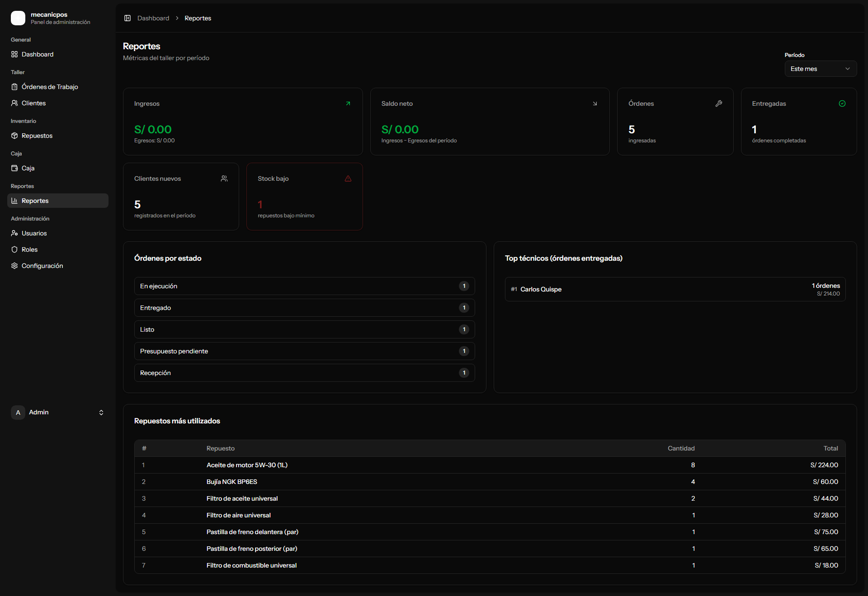The width and height of the screenshot is (868, 596).
Task: Click the Reportes breadcrumb
Action: [198, 18]
